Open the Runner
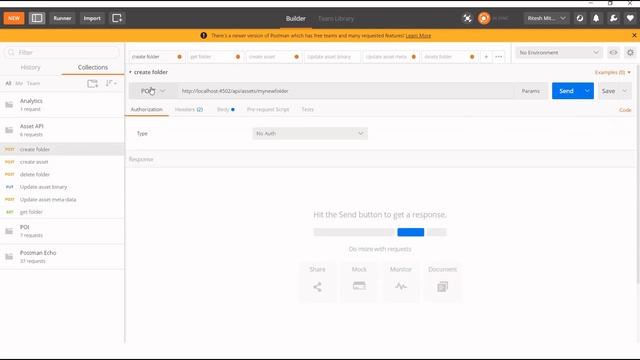Screen dimensions: 640x360 [x=62, y=18]
